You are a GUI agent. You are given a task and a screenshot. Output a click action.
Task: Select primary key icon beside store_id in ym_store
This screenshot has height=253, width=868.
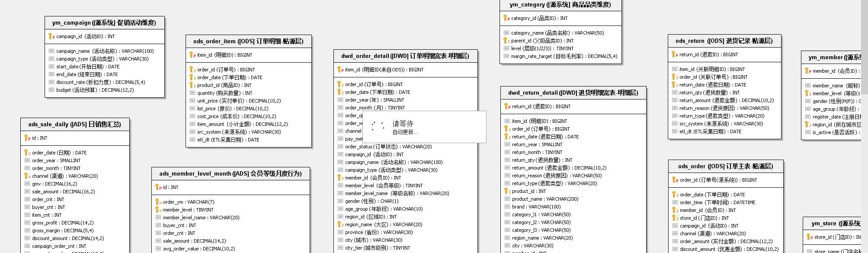click(x=809, y=237)
